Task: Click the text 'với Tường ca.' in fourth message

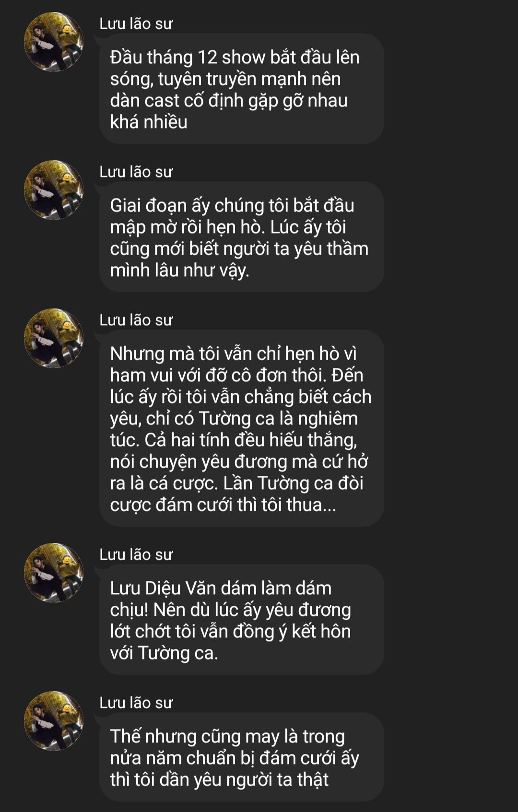Action: (164, 653)
